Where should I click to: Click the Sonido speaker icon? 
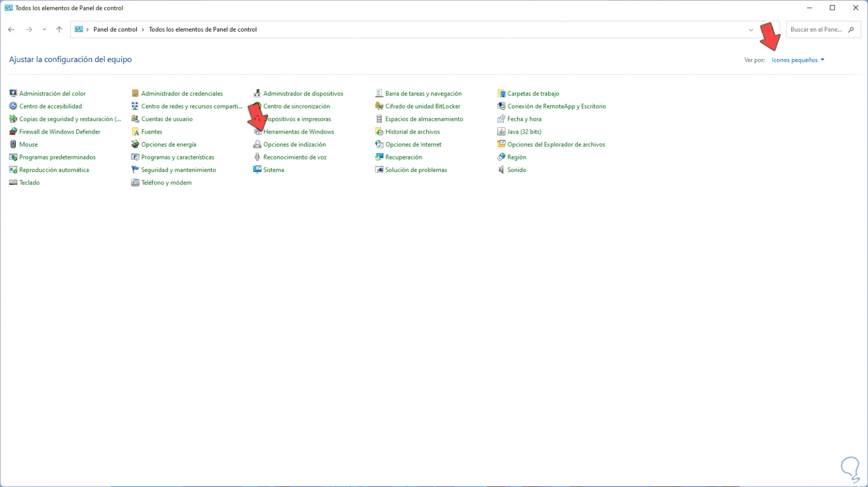point(501,170)
